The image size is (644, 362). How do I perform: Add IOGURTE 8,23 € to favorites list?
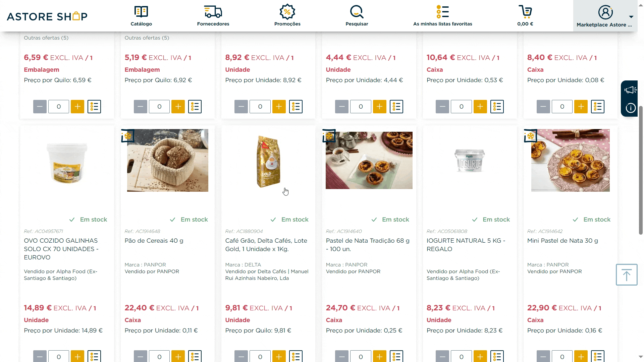coord(497,356)
